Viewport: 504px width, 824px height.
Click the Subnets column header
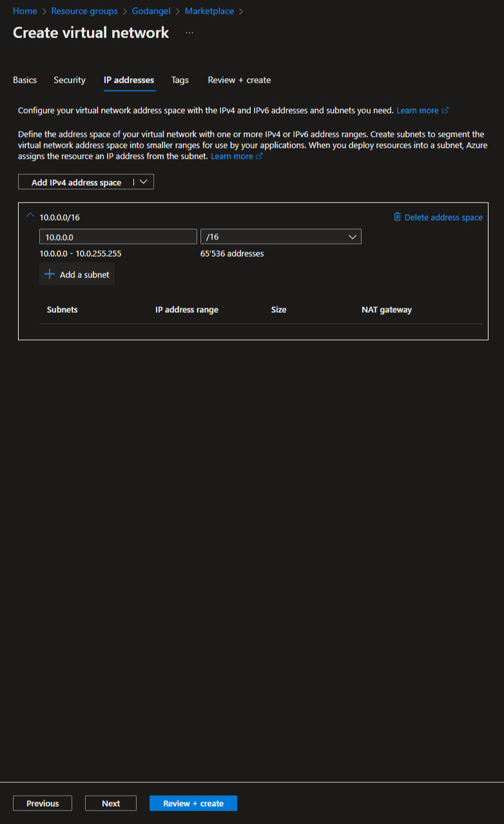click(63, 309)
